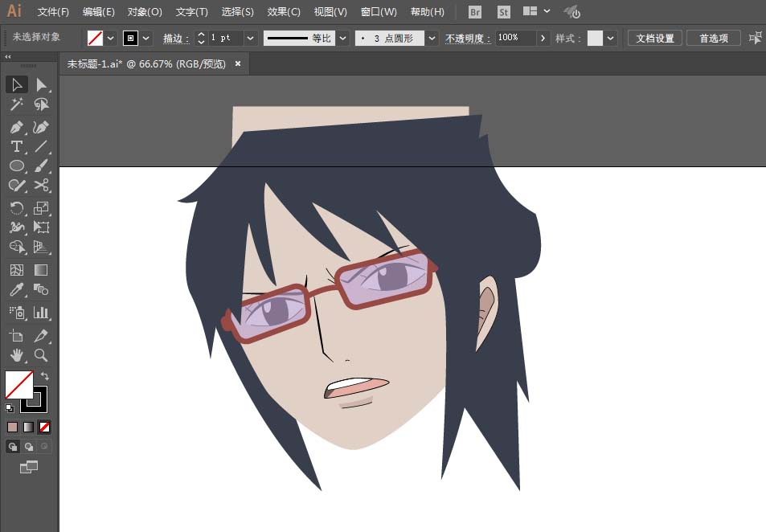Expand the opacity 100% flyout arrow

pos(543,38)
